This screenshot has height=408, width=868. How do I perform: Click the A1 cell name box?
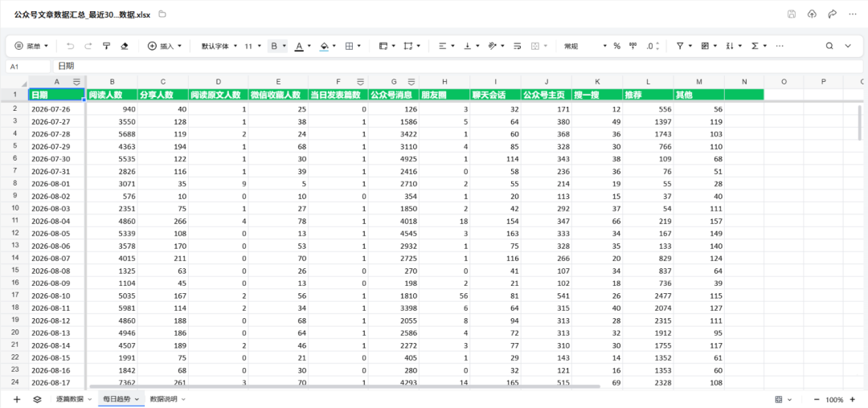[x=27, y=67]
